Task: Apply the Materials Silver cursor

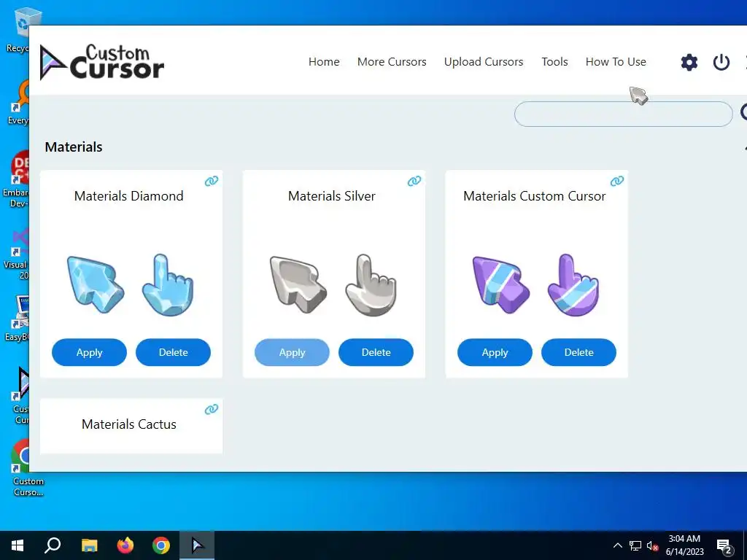Action: [x=292, y=352]
